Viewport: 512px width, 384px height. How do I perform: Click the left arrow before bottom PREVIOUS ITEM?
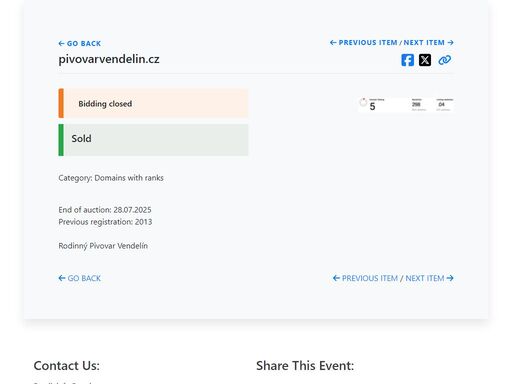coord(336,278)
